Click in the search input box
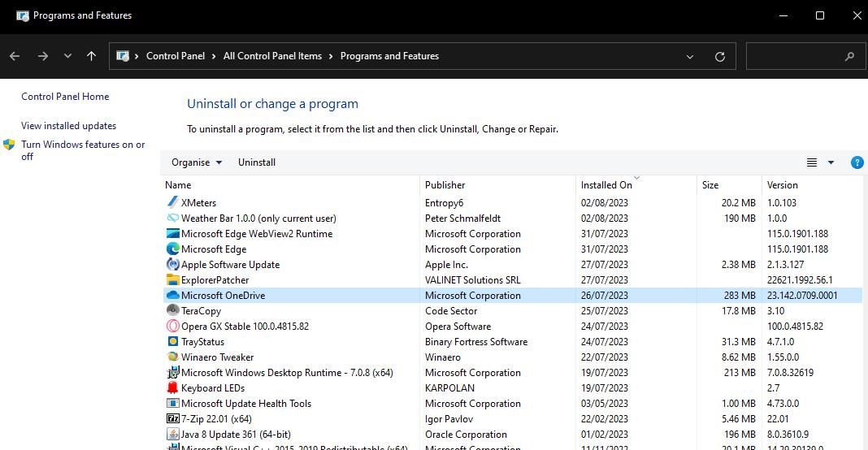 tap(805, 56)
